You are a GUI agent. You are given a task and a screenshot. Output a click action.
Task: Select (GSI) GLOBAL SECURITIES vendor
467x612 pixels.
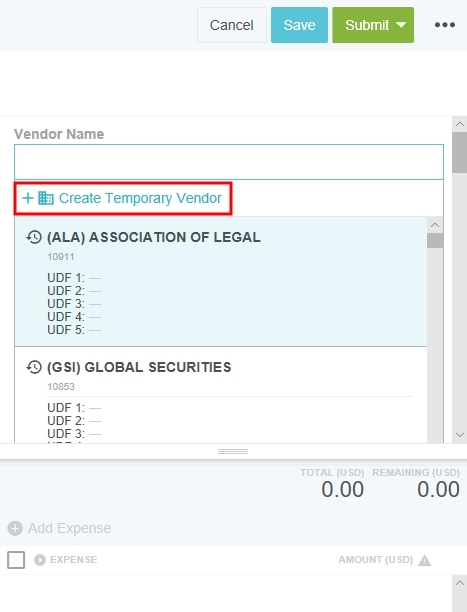coord(221,395)
